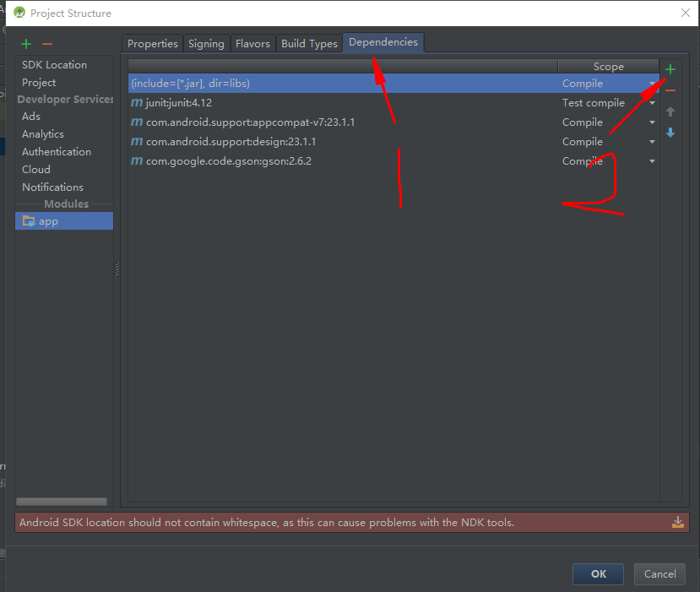
Task: Change scope of appcompat-v7:23.1.1 dependency
Action: point(651,122)
